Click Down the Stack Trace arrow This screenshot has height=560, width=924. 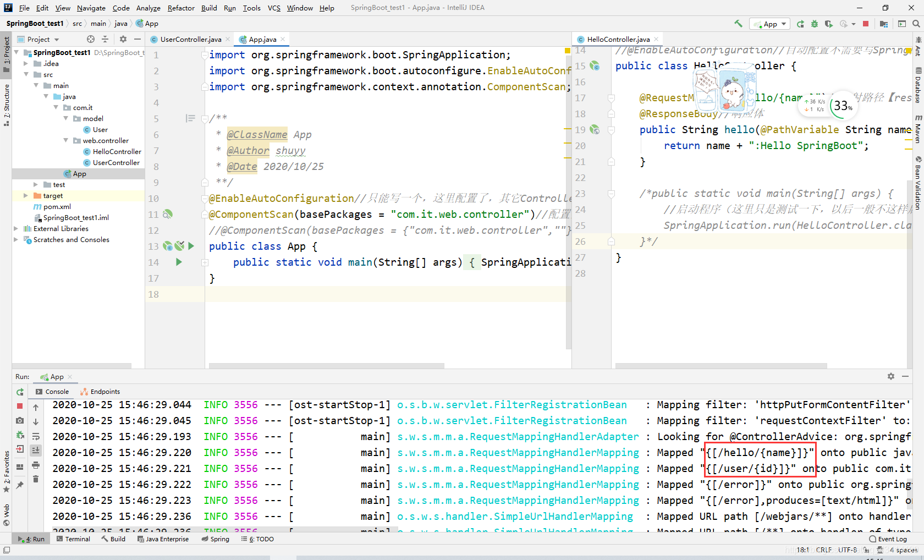[36, 422]
